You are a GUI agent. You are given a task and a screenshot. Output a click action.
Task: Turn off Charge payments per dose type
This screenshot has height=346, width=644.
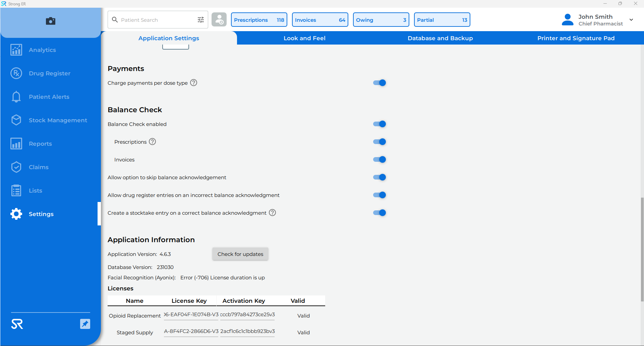[379, 83]
